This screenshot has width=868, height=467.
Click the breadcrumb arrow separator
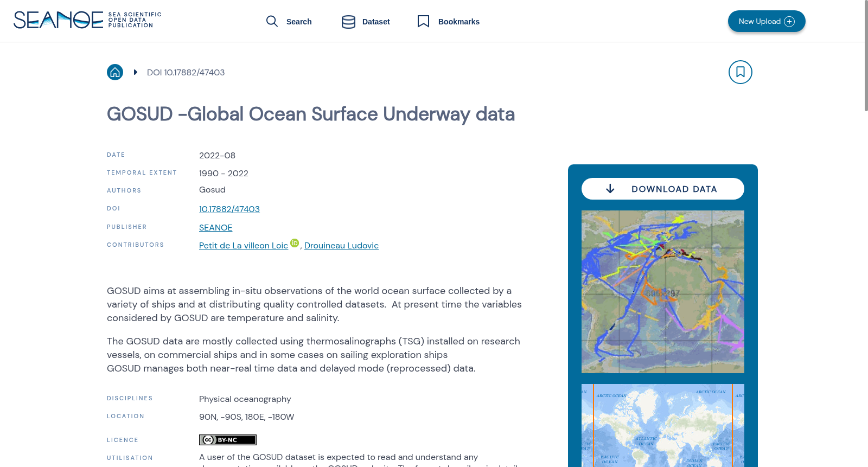136,72
